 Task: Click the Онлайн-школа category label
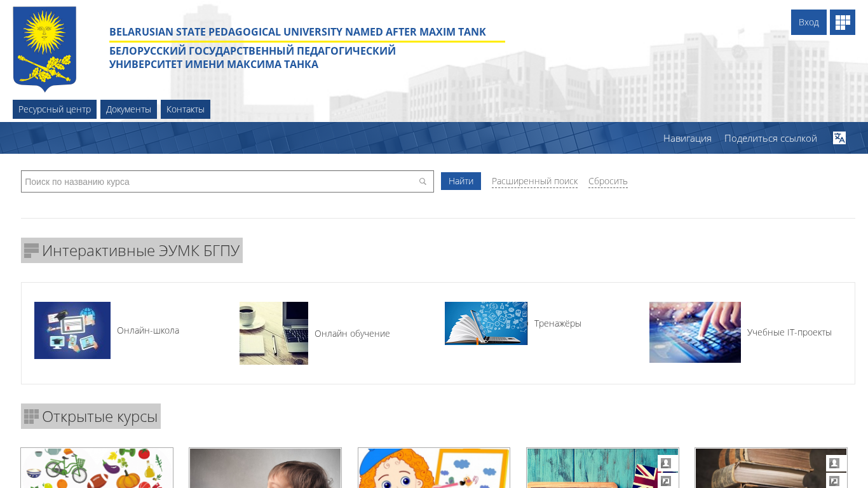[x=148, y=330]
